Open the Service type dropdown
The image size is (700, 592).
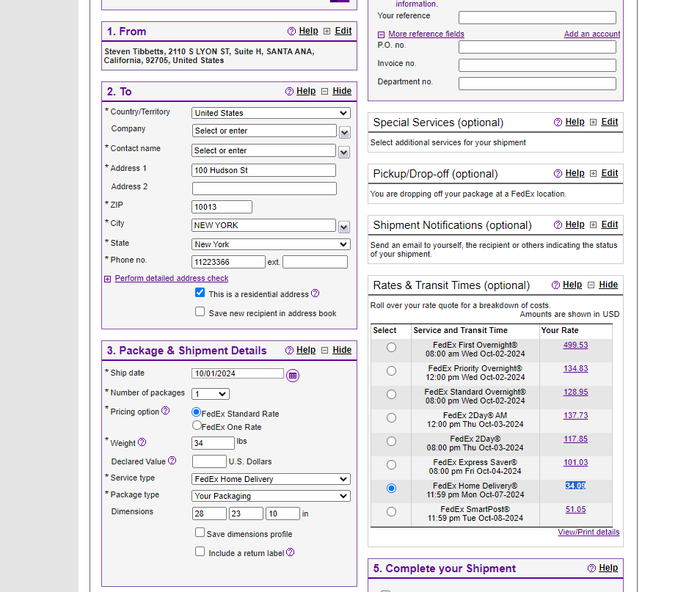pyautogui.click(x=271, y=479)
